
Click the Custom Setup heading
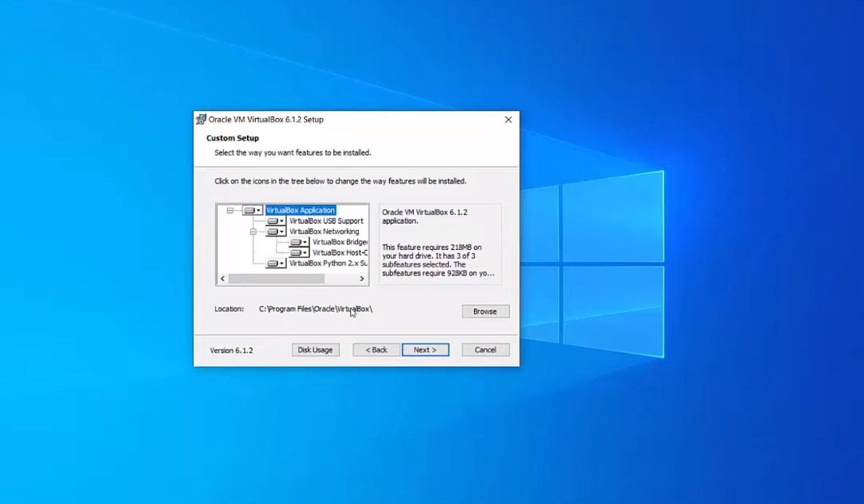coord(232,138)
